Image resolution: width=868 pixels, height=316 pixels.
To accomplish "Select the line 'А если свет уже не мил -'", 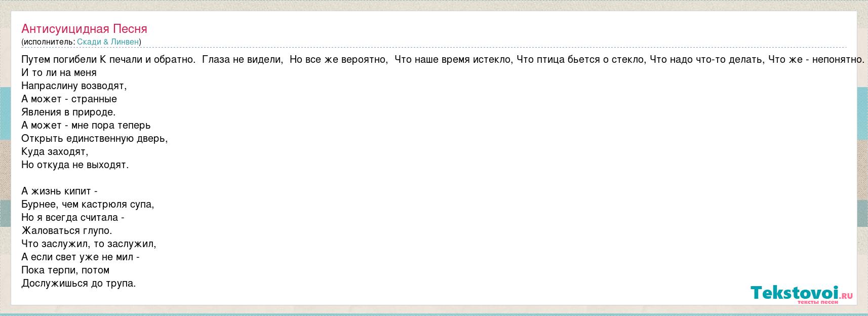I will [x=81, y=257].
